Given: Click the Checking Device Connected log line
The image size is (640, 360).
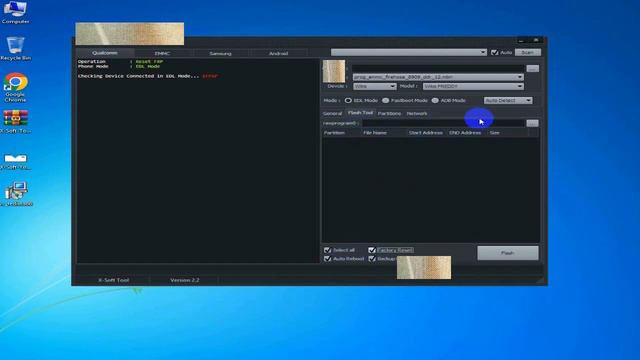Looking at the screenshot, I should point(148,76).
